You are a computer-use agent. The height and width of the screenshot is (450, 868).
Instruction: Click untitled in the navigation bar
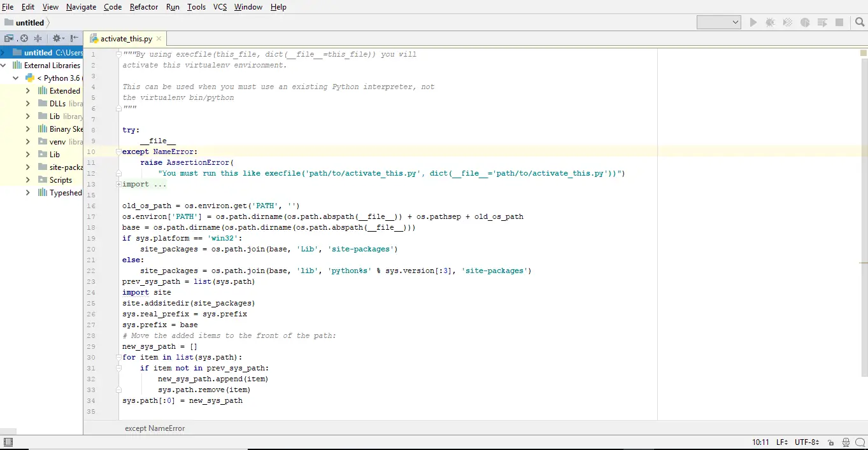30,22
